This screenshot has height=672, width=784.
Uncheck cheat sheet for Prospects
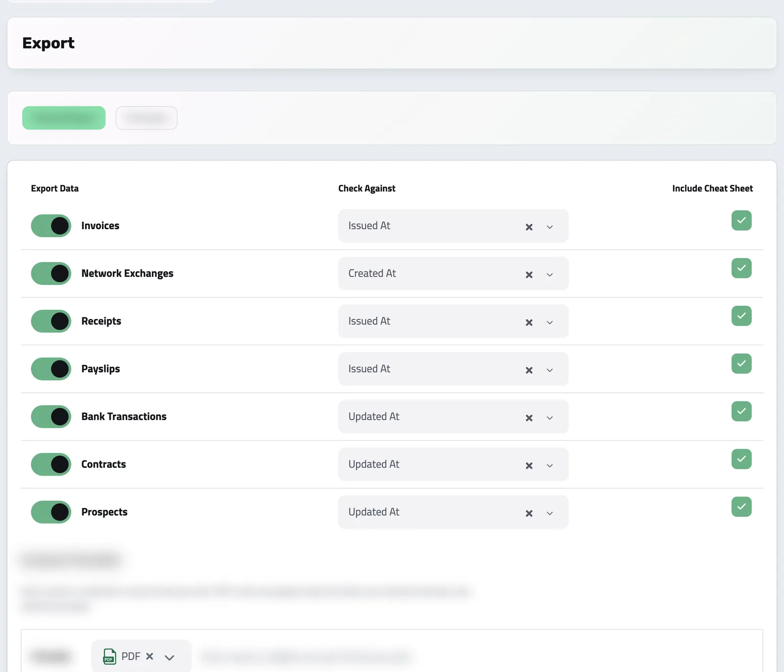point(741,507)
